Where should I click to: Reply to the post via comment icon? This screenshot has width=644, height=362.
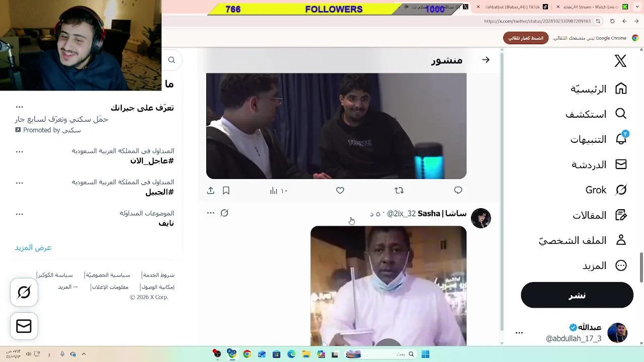(x=458, y=191)
